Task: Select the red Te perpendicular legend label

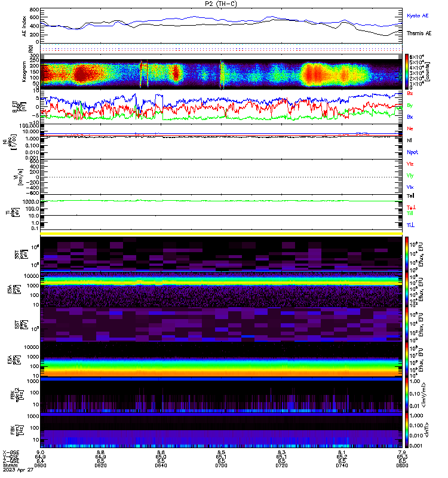Action: coord(411,207)
